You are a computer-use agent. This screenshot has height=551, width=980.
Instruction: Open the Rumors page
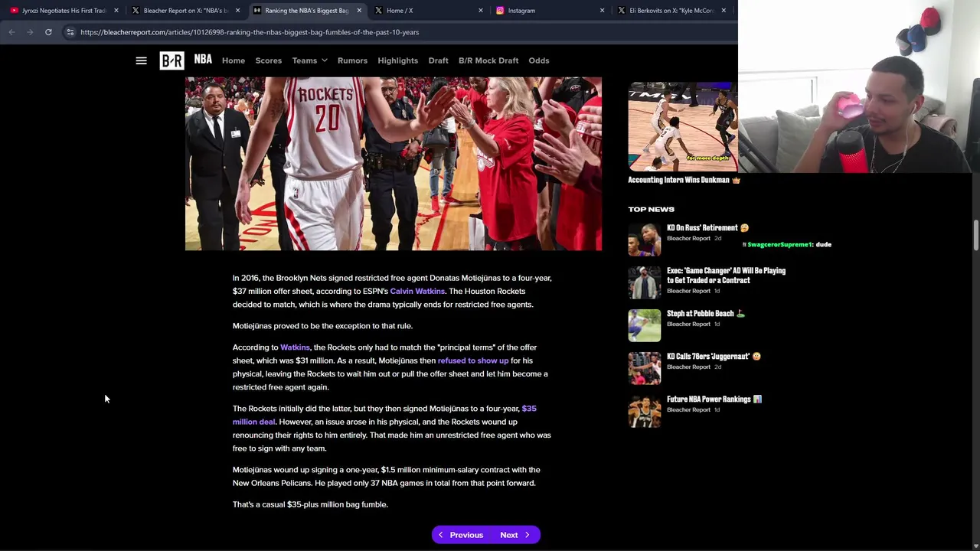point(352,60)
